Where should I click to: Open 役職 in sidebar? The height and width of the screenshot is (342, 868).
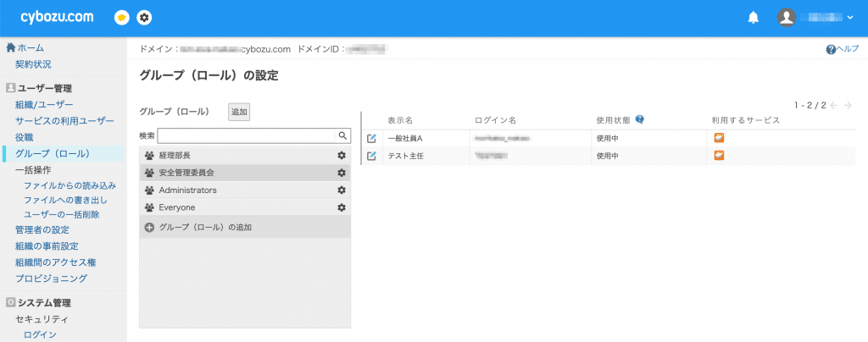25,137
